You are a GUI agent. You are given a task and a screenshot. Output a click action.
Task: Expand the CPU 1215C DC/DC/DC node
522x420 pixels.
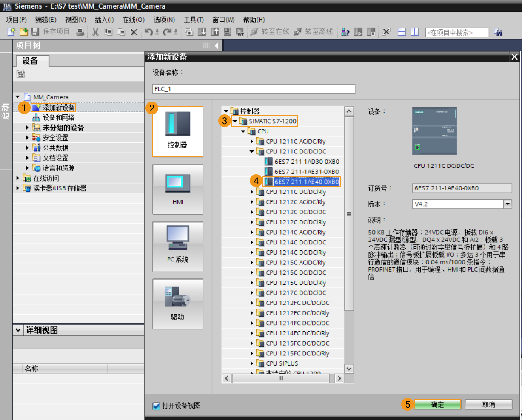pyautogui.click(x=252, y=272)
